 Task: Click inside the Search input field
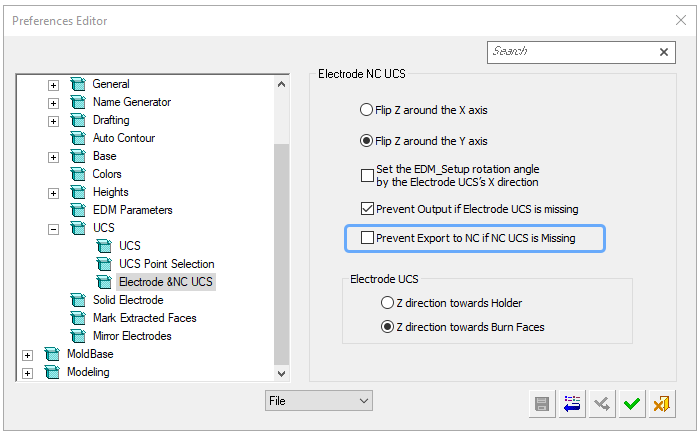(x=571, y=52)
